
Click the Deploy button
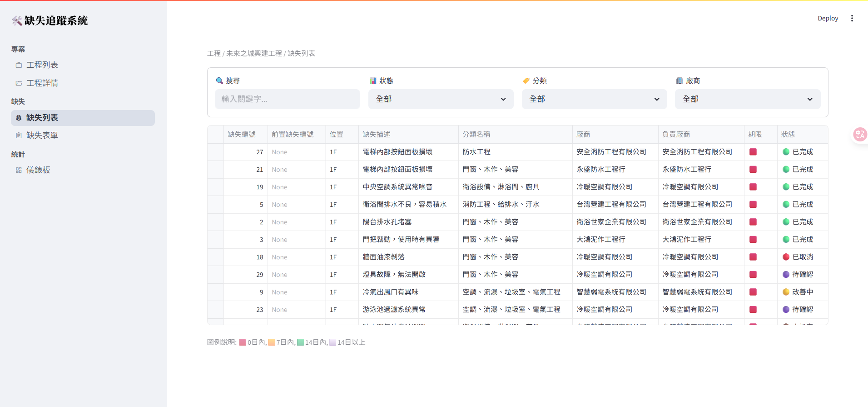click(828, 18)
